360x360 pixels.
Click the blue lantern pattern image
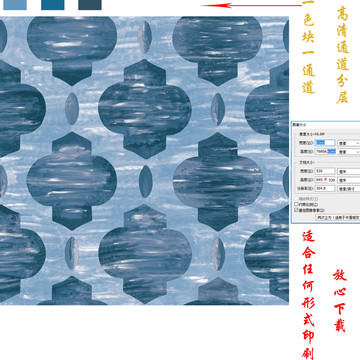point(144,160)
